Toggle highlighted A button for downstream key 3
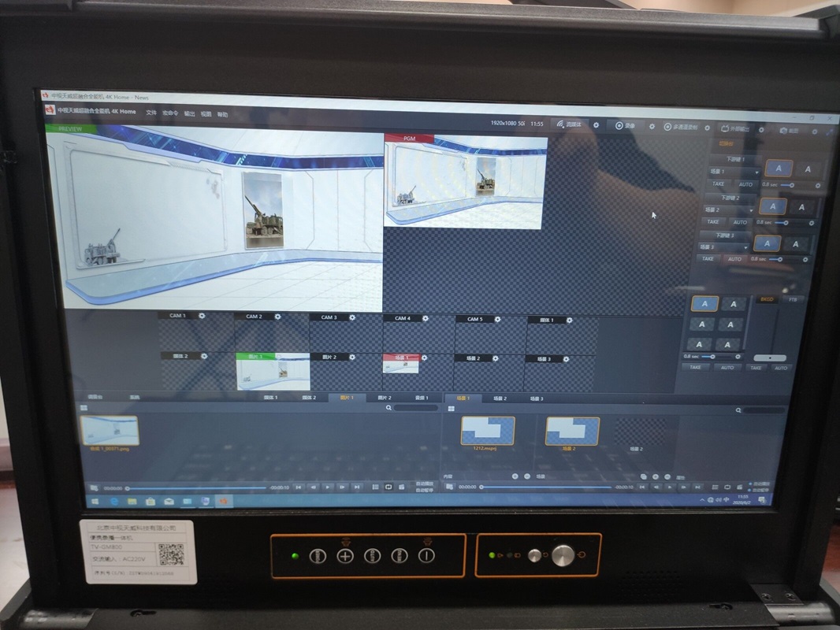This screenshot has width=840, height=630. coord(768,243)
